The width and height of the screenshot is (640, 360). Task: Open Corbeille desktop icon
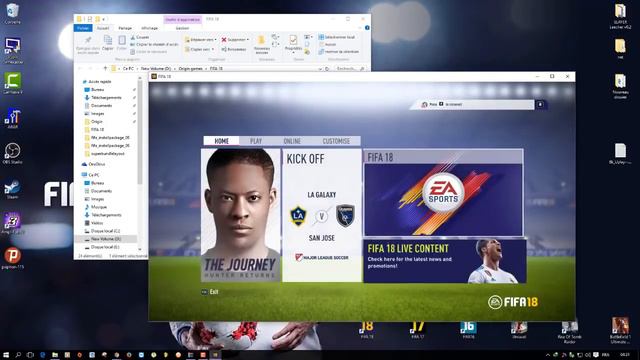point(13,13)
